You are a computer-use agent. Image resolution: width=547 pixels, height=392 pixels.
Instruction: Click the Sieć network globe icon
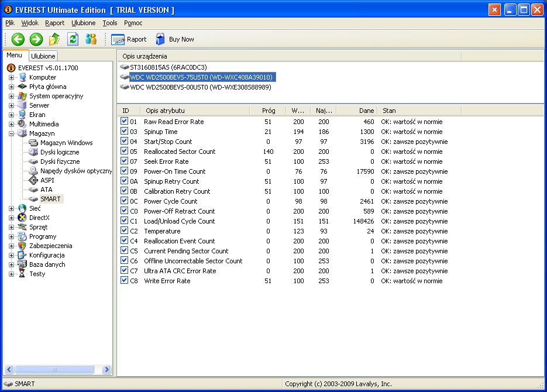[22, 208]
